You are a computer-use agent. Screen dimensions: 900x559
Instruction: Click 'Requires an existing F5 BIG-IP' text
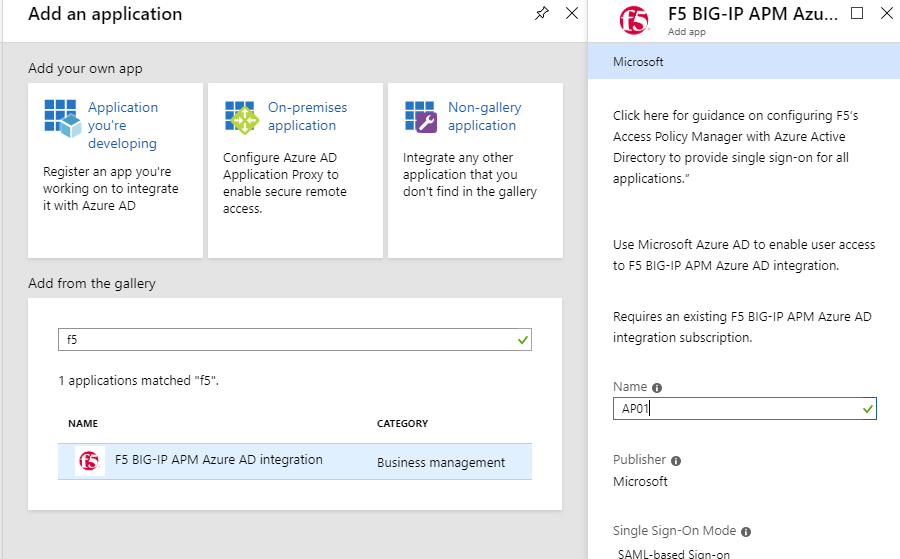click(742, 327)
